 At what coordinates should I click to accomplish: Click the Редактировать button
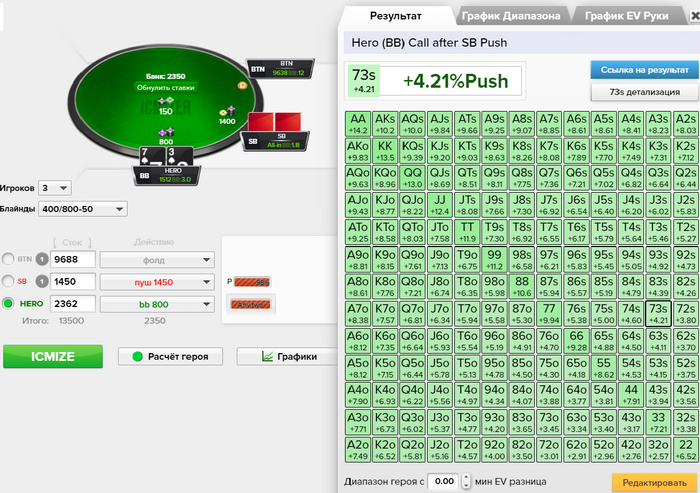[654, 483]
